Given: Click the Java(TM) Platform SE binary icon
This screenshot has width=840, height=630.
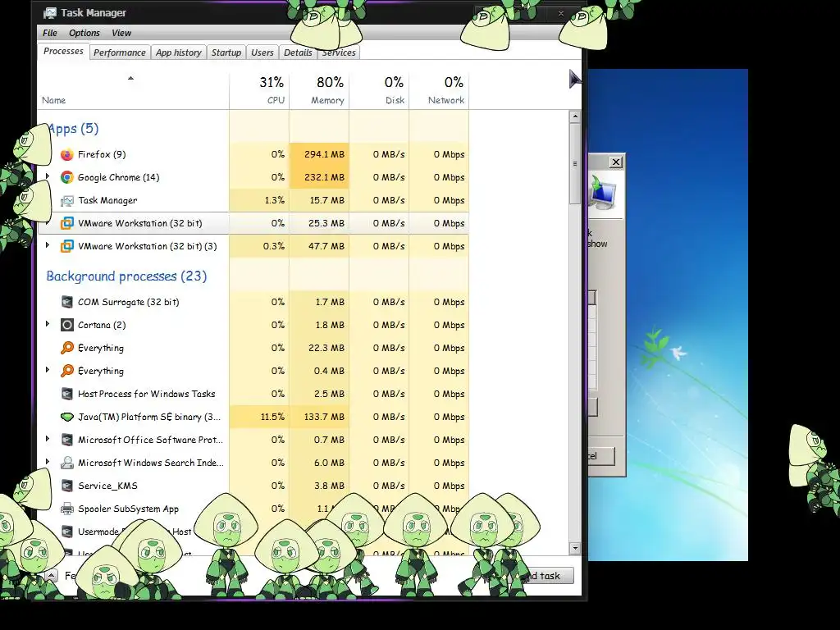Looking at the screenshot, I should coord(67,417).
